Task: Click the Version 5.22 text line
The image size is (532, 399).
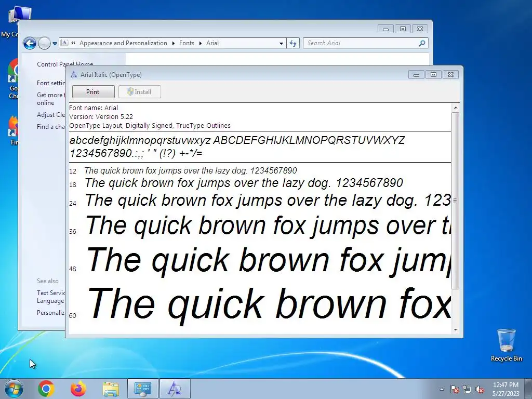Action: pyautogui.click(x=101, y=117)
